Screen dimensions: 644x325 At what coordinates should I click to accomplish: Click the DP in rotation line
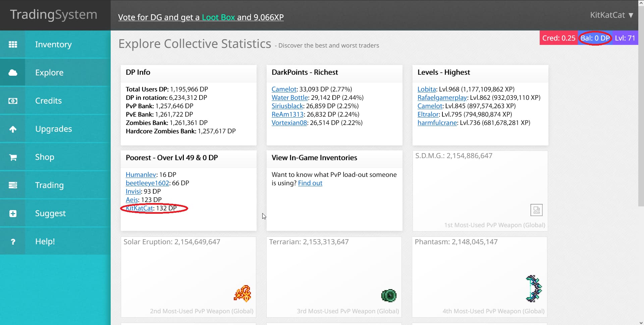tap(166, 97)
